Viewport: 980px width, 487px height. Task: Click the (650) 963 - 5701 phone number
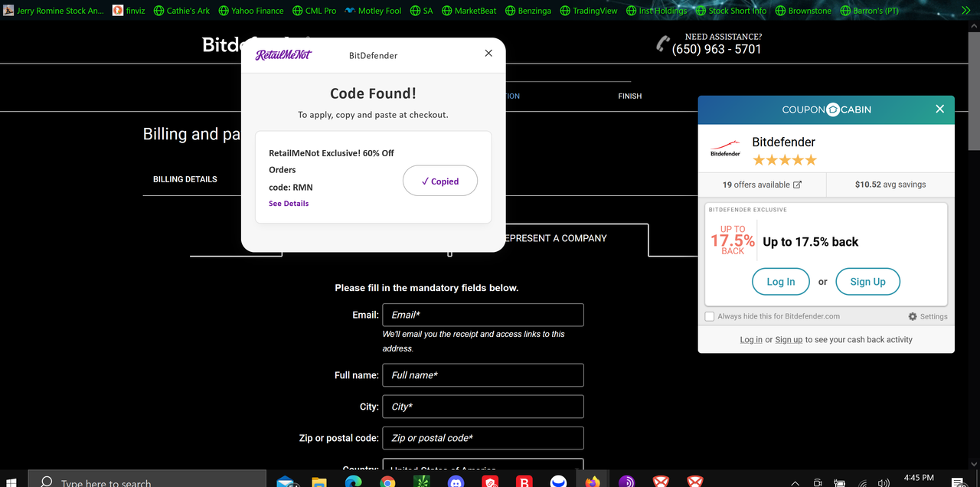(x=717, y=49)
